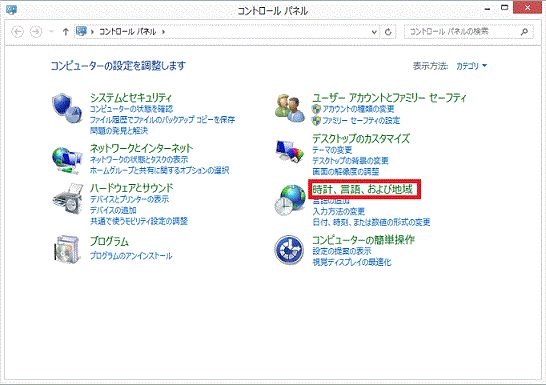The image size is (546, 385).
Task: Open 問題の発見と解決 link
Action: 119,131
